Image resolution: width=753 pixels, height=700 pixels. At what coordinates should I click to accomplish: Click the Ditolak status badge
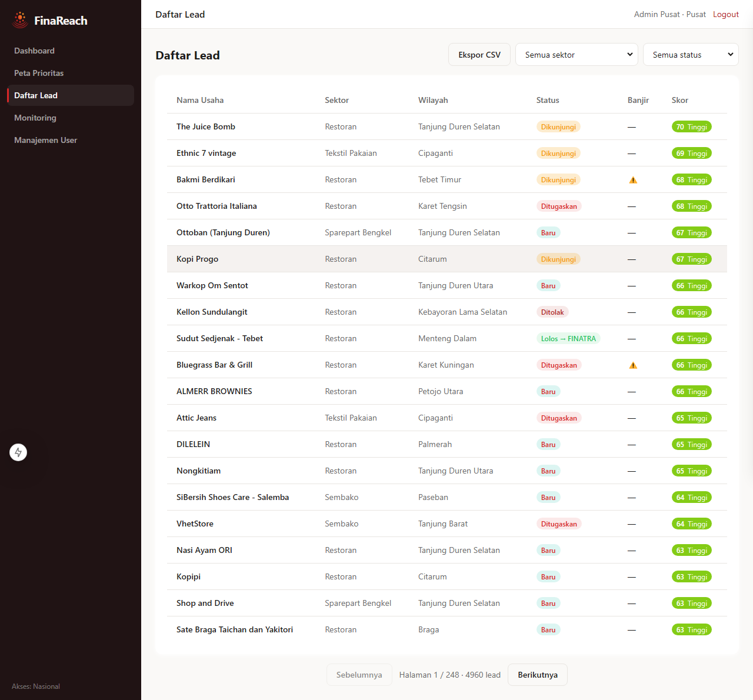(x=552, y=312)
